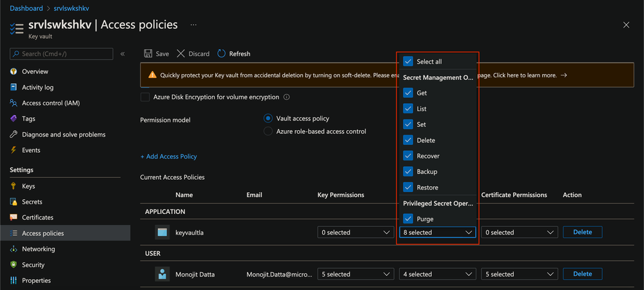644x290 pixels.
Task: Open the ellipsis more options in header
Action: (193, 25)
